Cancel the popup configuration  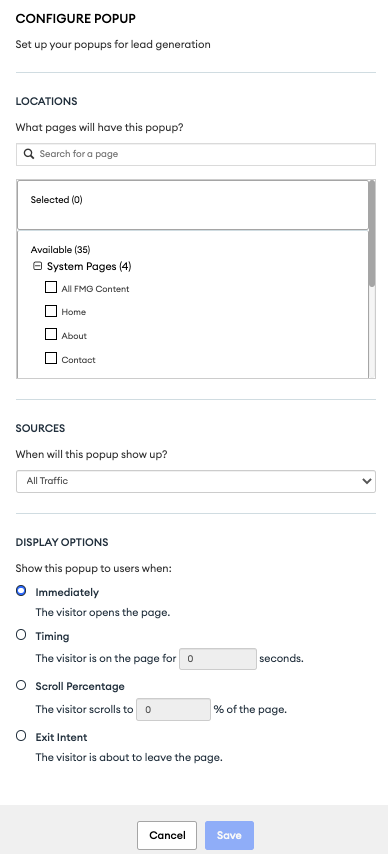pos(167,835)
